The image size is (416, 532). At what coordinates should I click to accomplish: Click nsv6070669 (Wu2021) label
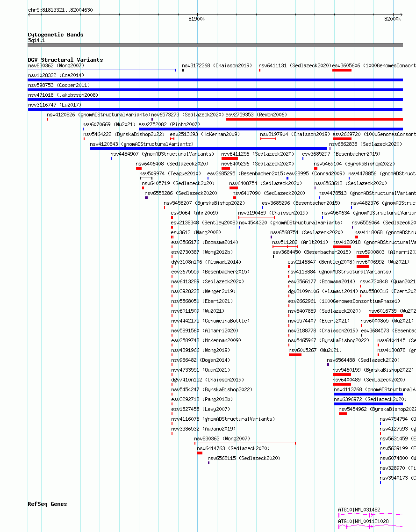pos(109,124)
